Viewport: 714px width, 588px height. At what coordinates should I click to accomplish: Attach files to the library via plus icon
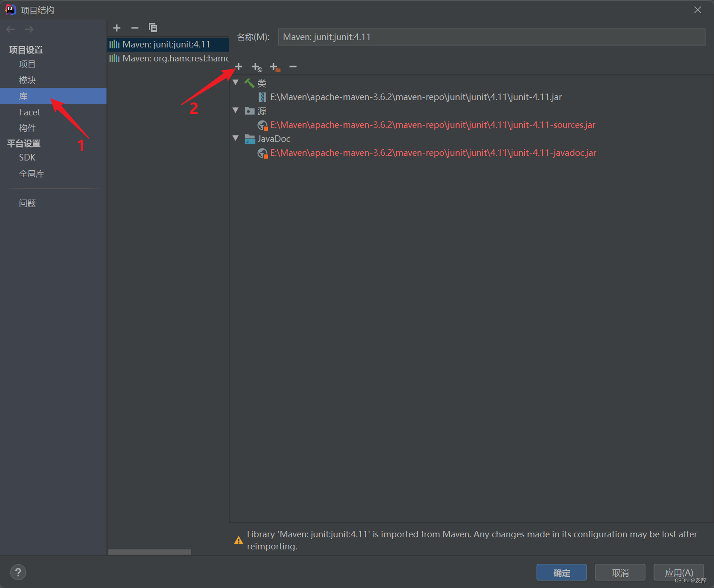pyautogui.click(x=238, y=67)
